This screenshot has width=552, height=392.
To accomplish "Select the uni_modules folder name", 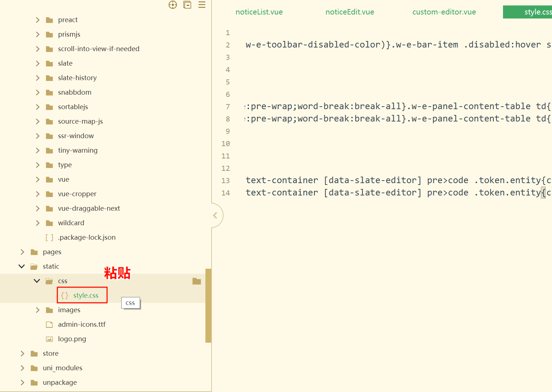I will pyautogui.click(x=63, y=368).
